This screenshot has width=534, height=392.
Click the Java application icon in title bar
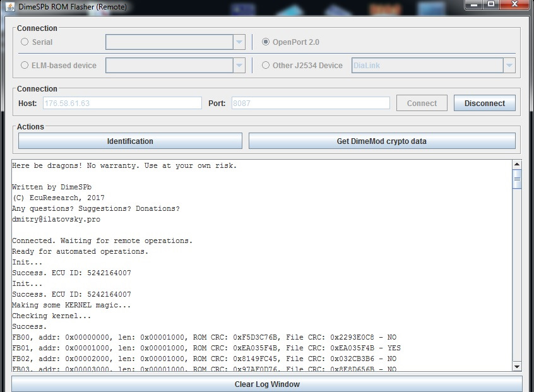10,7
